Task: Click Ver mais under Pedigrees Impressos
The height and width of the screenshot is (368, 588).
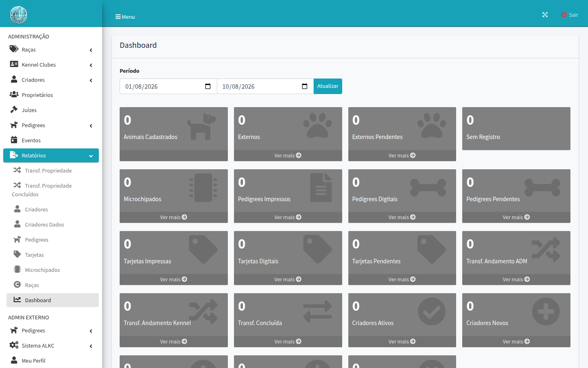Action: click(x=288, y=217)
